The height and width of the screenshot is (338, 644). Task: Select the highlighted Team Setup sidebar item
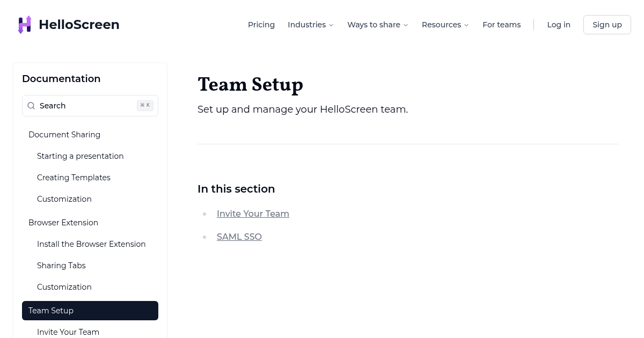point(90,311)
